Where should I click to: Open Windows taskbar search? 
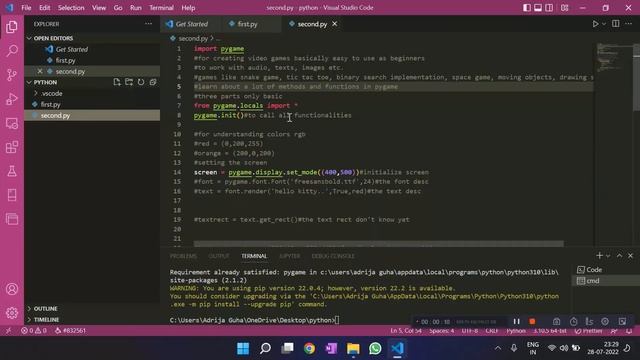265,348
